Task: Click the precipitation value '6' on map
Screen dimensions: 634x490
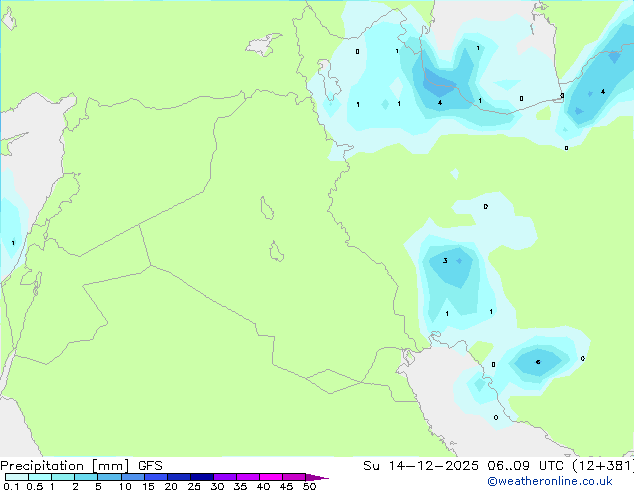Action: tap(538, 362)
